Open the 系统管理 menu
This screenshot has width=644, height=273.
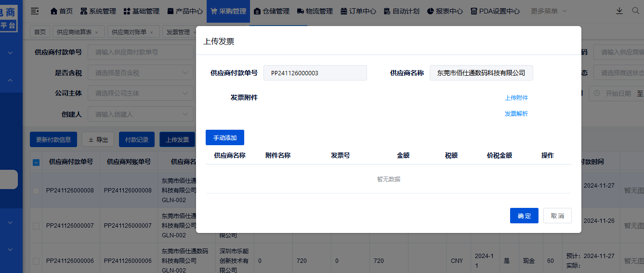tap(98, 11)
